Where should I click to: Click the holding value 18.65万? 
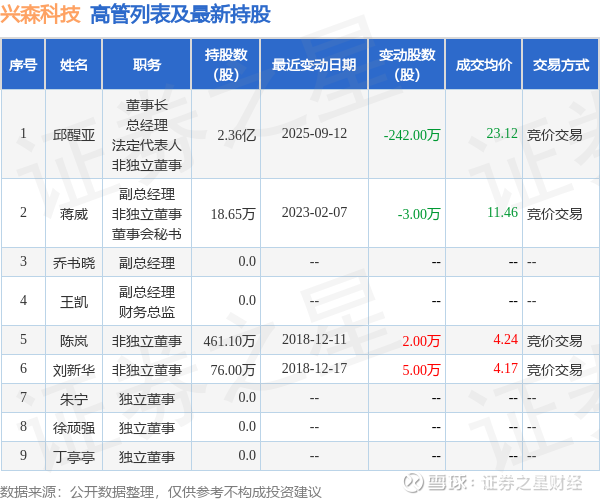[233, 214]
